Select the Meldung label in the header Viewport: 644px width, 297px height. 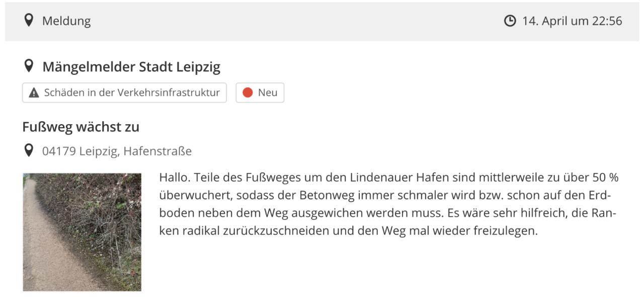tap(66, 21)
